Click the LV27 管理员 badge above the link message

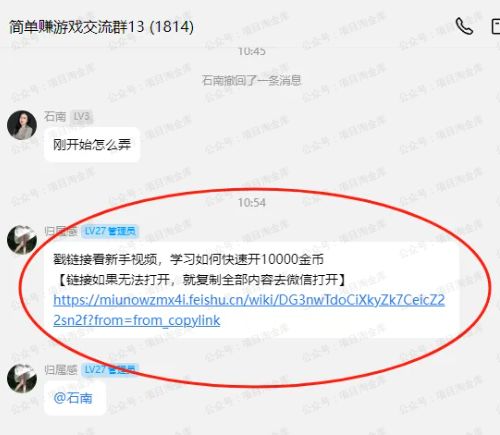coord(110,231)
